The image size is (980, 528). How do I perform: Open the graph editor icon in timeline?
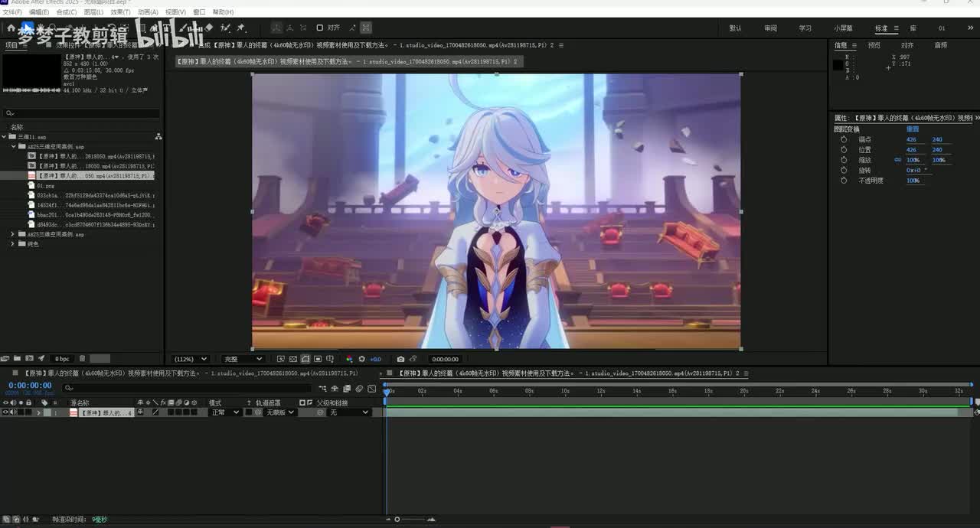click(371, 389)
